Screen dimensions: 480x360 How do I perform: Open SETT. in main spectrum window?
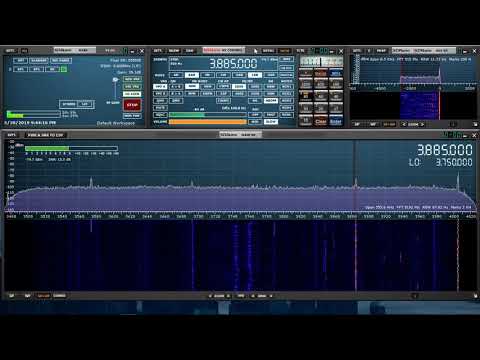[x=11, y=135]
